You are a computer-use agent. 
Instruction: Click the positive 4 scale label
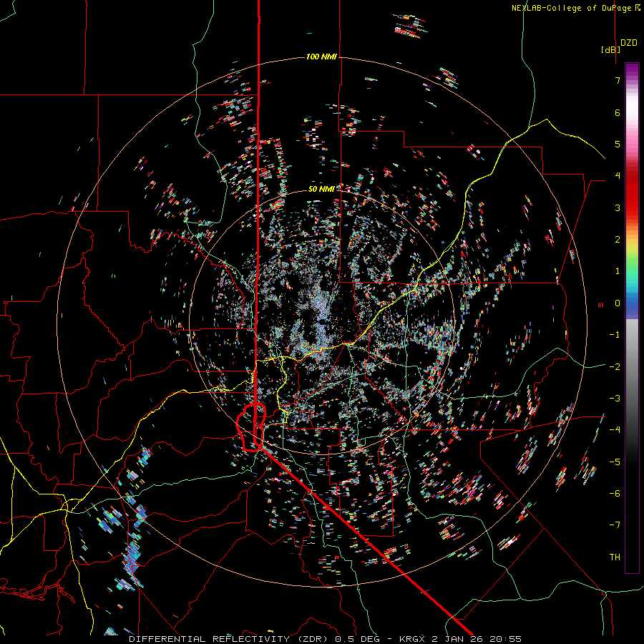[618, 176]
